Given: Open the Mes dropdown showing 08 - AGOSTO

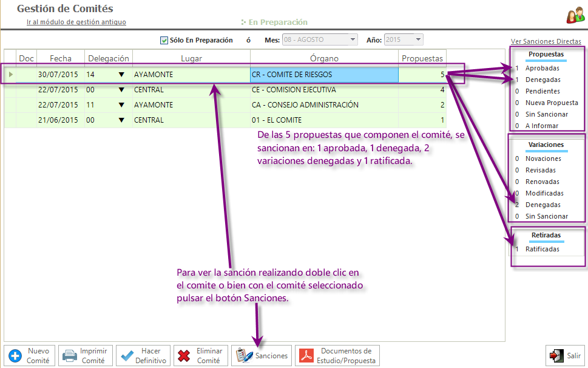Looking at the screenshot, I should (x=320, y=39).
